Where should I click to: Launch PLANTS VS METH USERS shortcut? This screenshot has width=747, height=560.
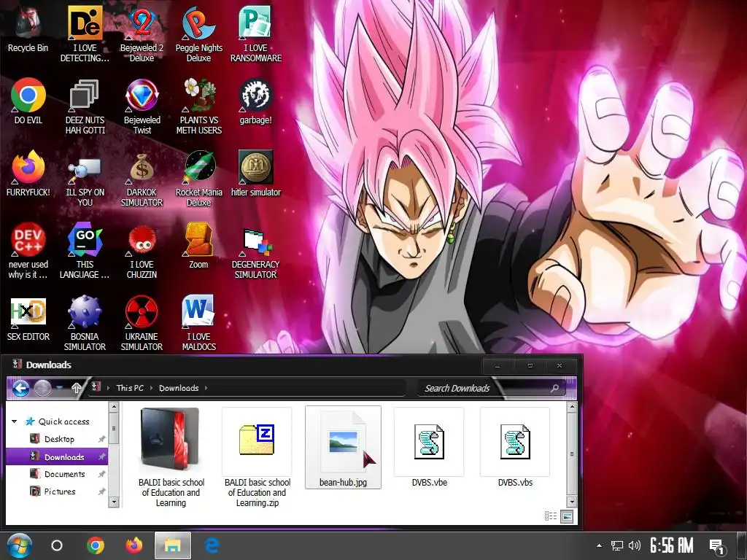[198, 106]
